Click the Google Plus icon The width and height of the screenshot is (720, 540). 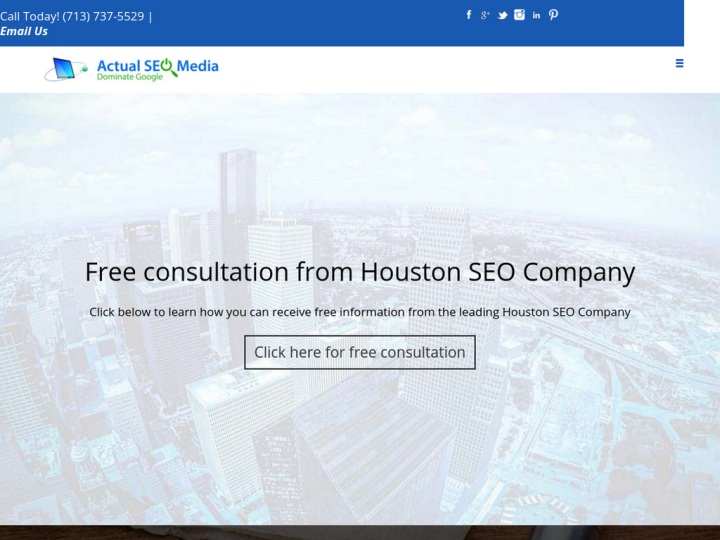click(485, 15)
